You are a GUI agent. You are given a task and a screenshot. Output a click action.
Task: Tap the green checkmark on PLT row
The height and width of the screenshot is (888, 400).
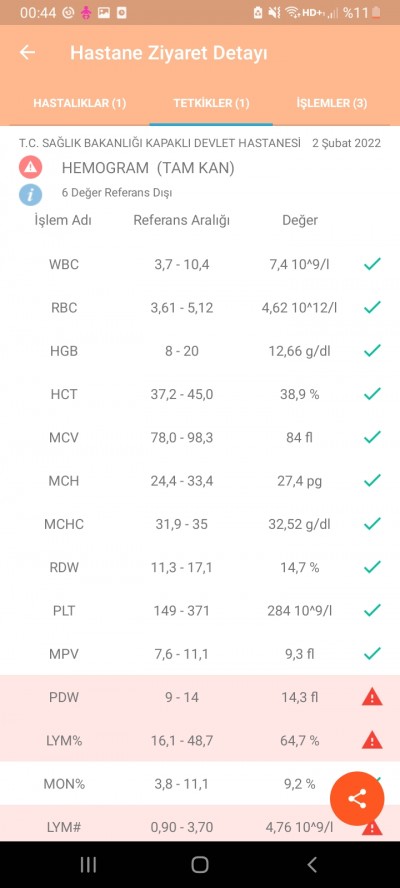(x=372, y=610)
